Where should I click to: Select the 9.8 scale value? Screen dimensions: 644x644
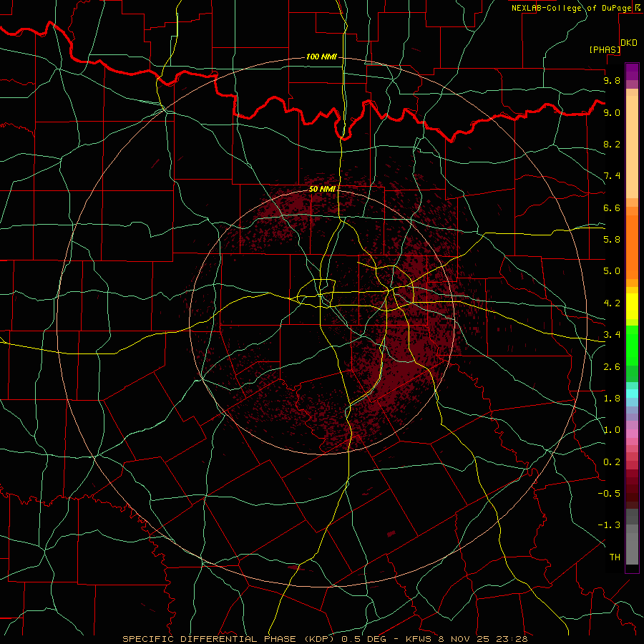pyautogui.click(x=612, y=80)
